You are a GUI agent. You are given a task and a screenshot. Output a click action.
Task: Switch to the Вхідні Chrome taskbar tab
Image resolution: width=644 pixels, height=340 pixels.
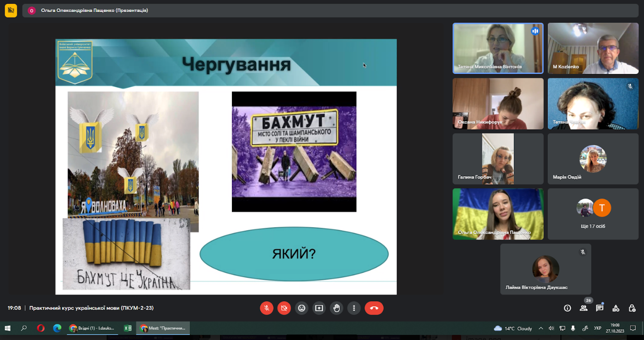92,328
